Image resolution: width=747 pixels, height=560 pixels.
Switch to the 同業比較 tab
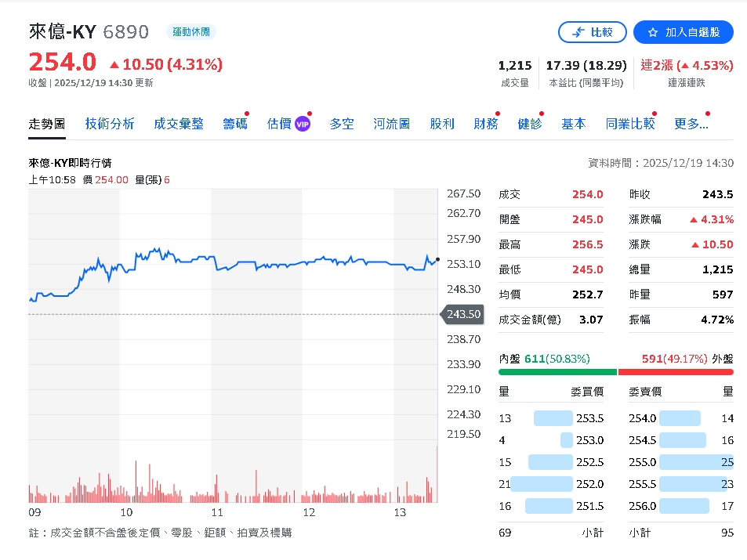click(x=629, y=124)
